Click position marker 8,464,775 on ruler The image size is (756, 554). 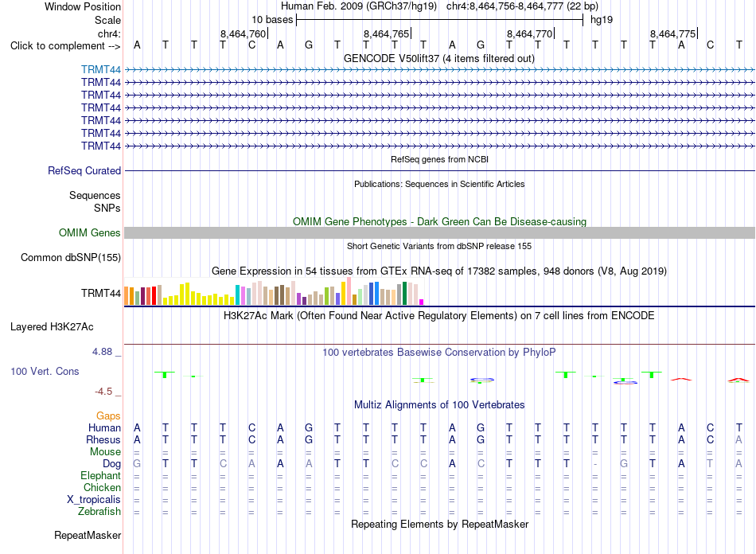673,33
